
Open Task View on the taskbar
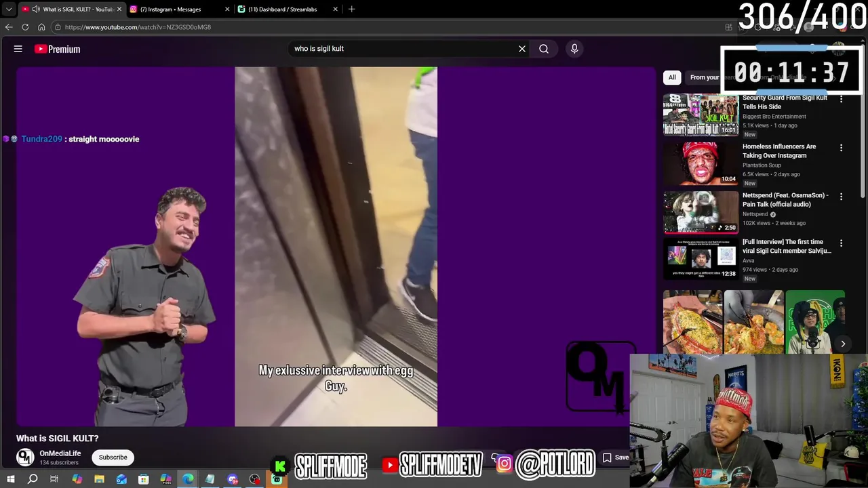tap(54, 479)
